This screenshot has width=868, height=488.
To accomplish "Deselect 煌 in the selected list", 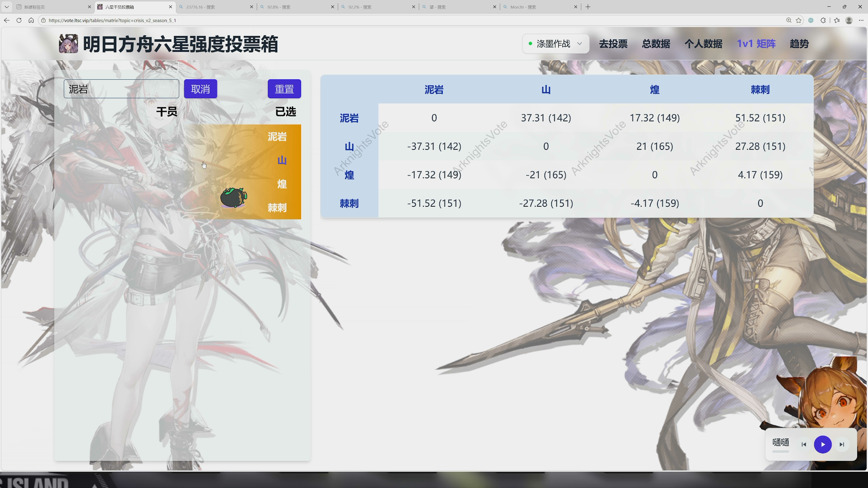I will (x=282, y=184).
